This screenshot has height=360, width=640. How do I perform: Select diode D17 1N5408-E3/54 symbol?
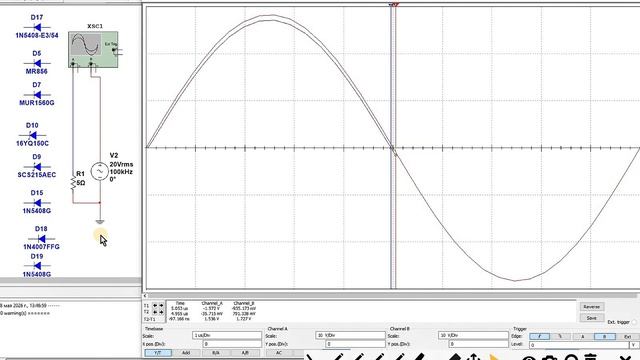tap(37, 27)
